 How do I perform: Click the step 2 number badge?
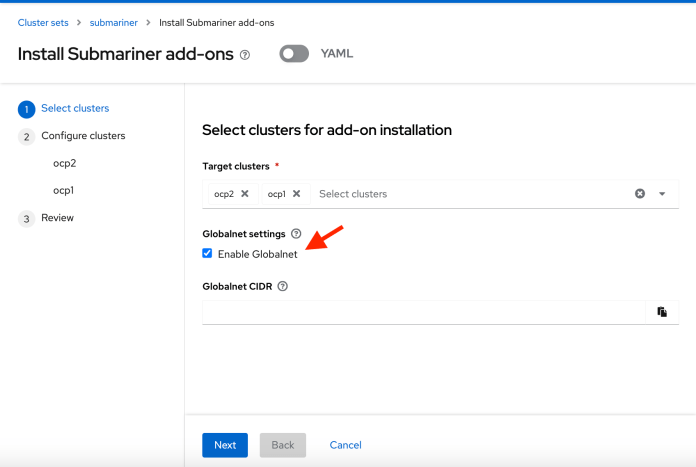[x=27, y=137]
